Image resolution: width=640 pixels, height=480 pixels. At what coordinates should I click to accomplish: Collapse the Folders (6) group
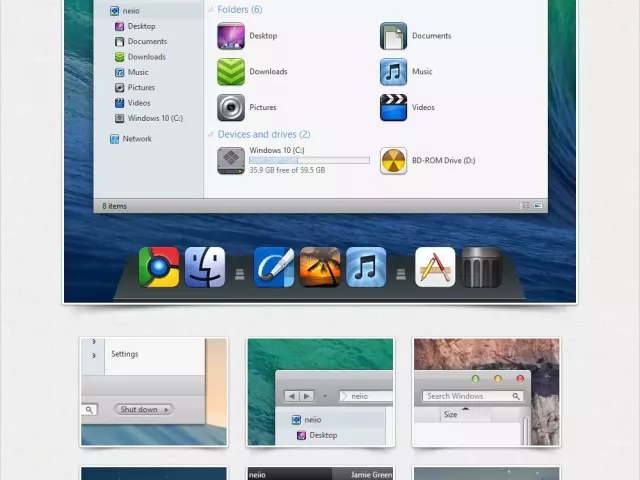point(211,10)
